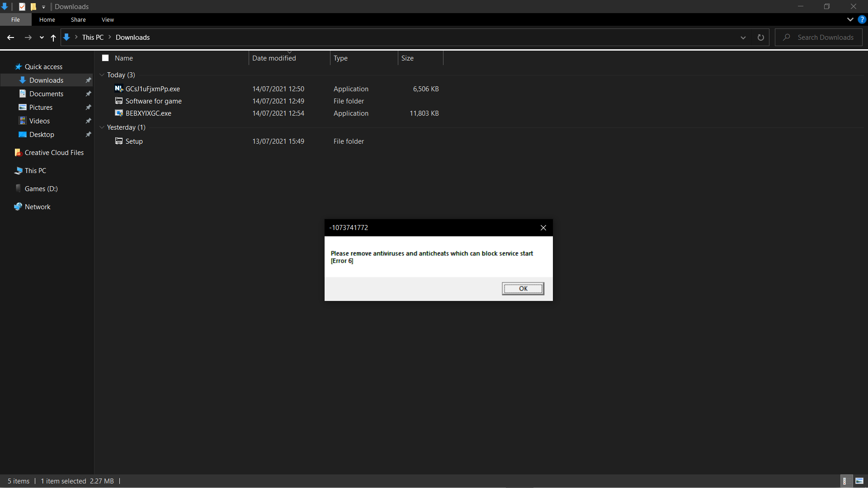Select Downloads in the sidebar
This screenshot has width=868, height=488.
coord(46,80)
